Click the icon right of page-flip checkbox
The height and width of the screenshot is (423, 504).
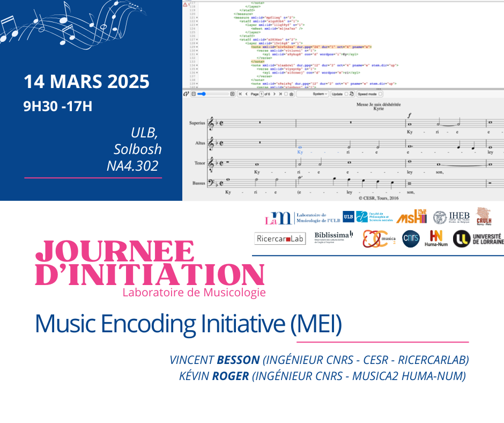(291, 94)
